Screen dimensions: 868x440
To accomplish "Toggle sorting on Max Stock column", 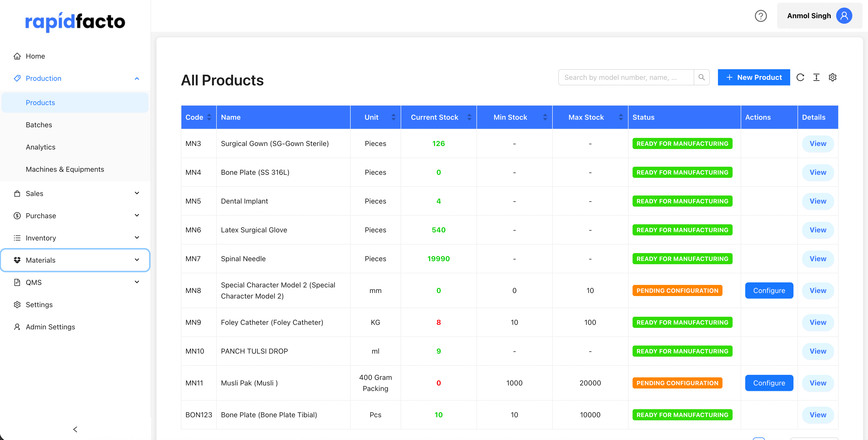I will pos(621,117).
